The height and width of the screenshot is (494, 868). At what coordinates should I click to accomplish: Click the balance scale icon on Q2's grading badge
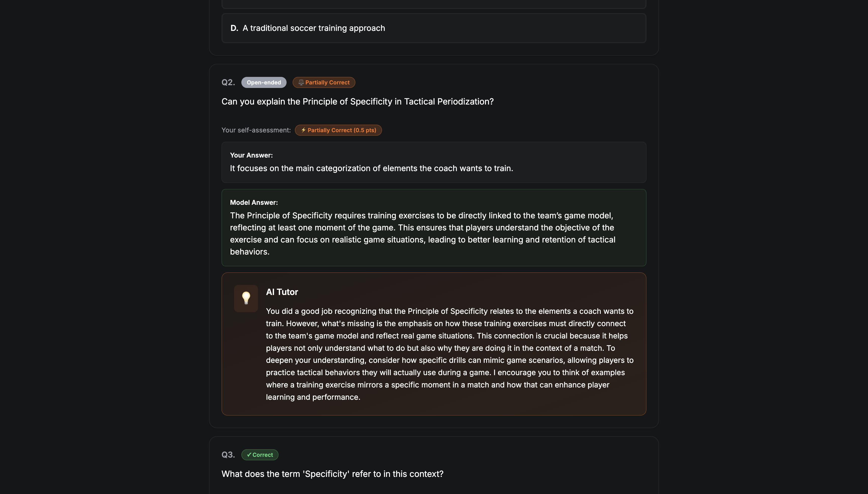click(x=301, y=82)
